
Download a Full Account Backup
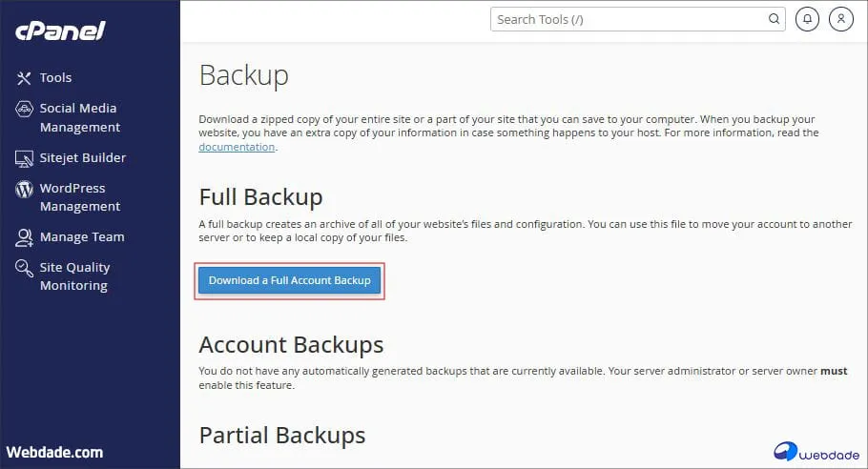point(289,280)
